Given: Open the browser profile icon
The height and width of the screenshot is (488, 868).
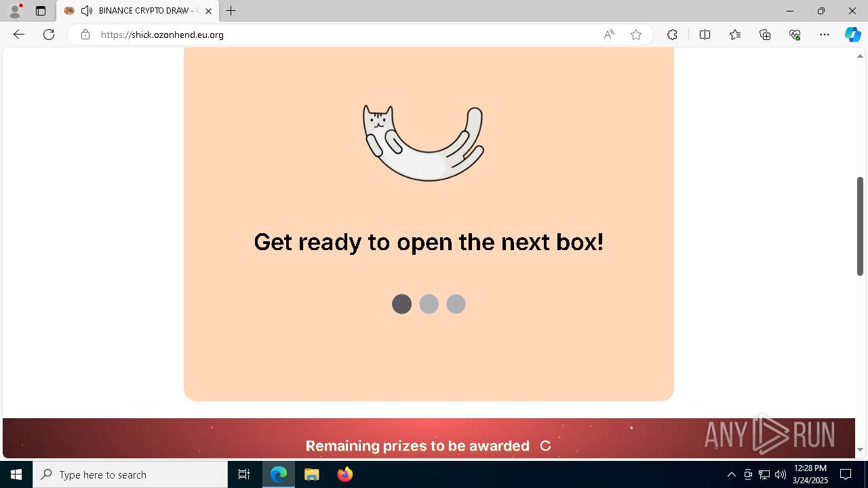Looking at the screenshot, I should pos(15,11).
